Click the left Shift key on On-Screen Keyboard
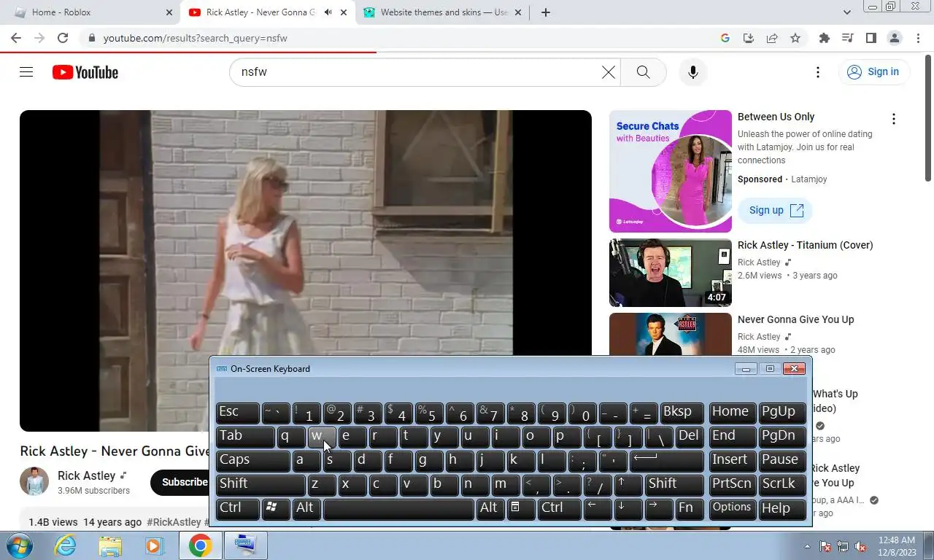Screen dimensions: 934x560 pyautogui.click(x=260, y=484)
